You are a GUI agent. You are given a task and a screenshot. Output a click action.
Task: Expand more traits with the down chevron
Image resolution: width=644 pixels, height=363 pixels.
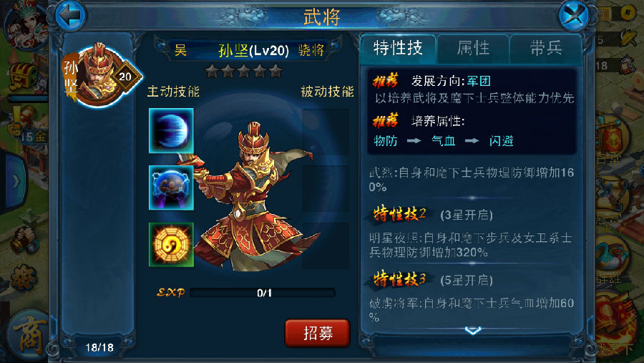(x=473, y=331)
